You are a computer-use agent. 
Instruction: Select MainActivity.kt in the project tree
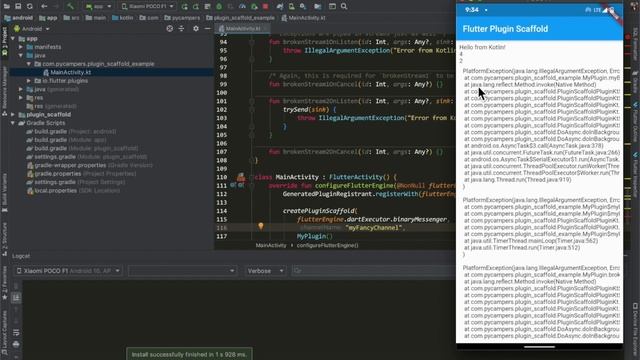click(x=71, y=72)
